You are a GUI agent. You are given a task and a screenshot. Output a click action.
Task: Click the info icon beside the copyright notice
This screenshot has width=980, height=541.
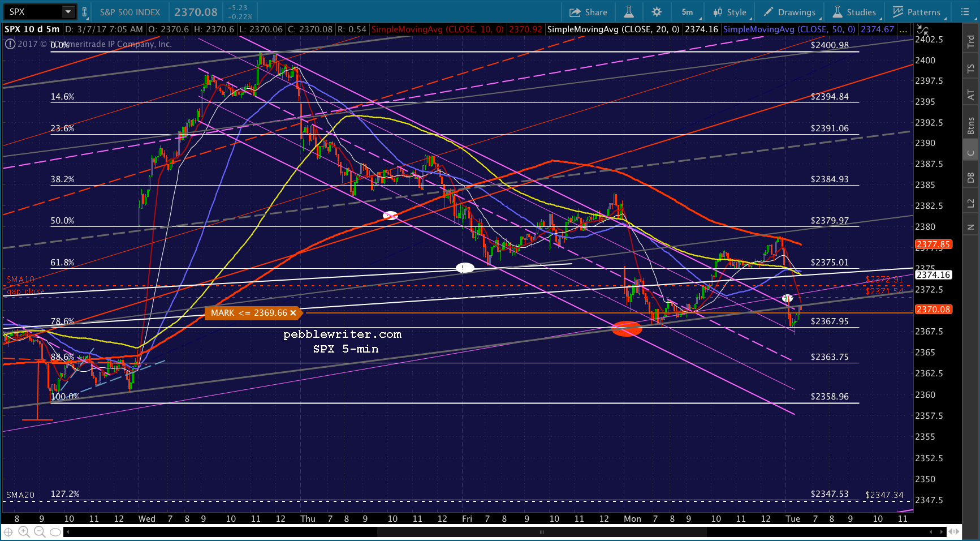click(10, 44)
